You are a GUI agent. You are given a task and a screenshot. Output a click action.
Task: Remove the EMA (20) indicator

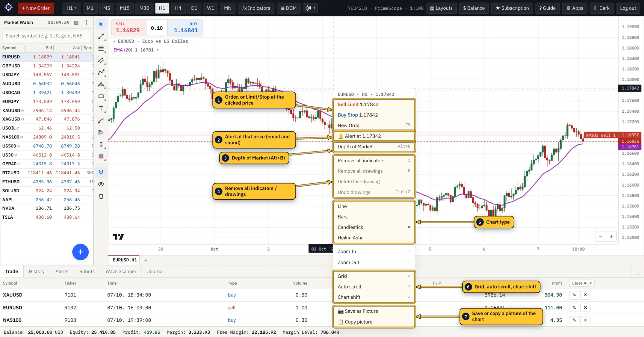[158, 50]
